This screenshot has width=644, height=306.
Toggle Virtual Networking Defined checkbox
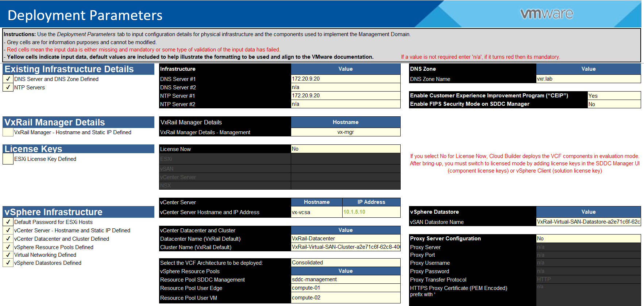point(8,255)
